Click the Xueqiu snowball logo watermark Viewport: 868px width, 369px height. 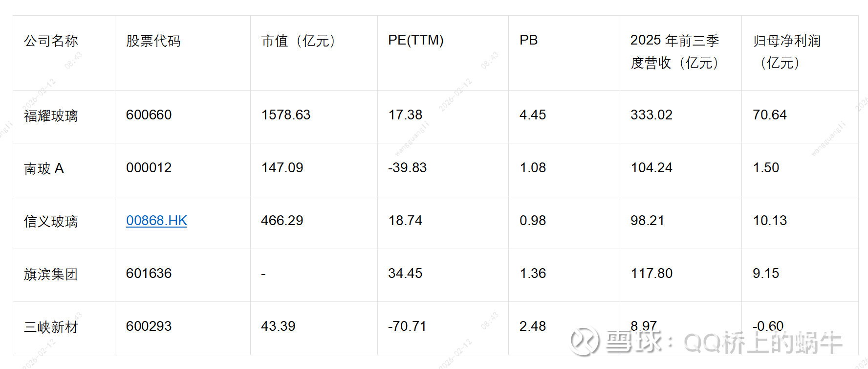pyautogui.click(x=585, y=341)
